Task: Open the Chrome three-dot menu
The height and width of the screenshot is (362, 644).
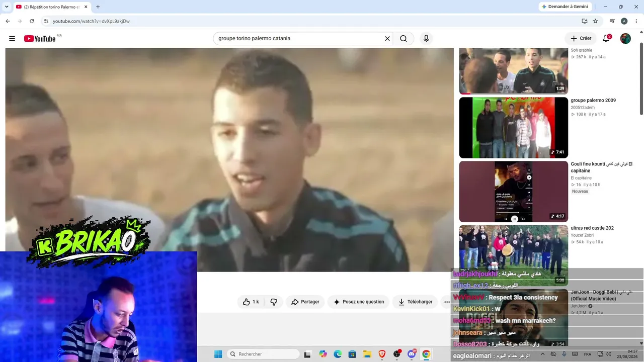Action: point(636,21)
